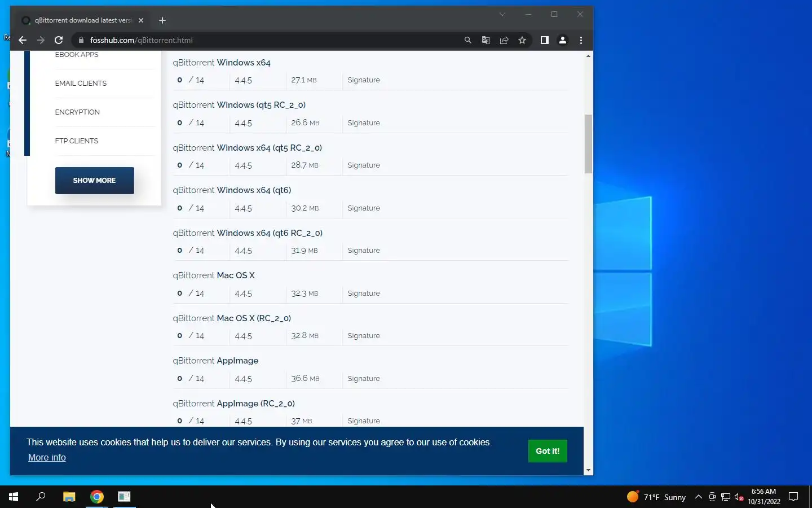
Task: Open EBOOK APPS category
Action: pos(77,54)
